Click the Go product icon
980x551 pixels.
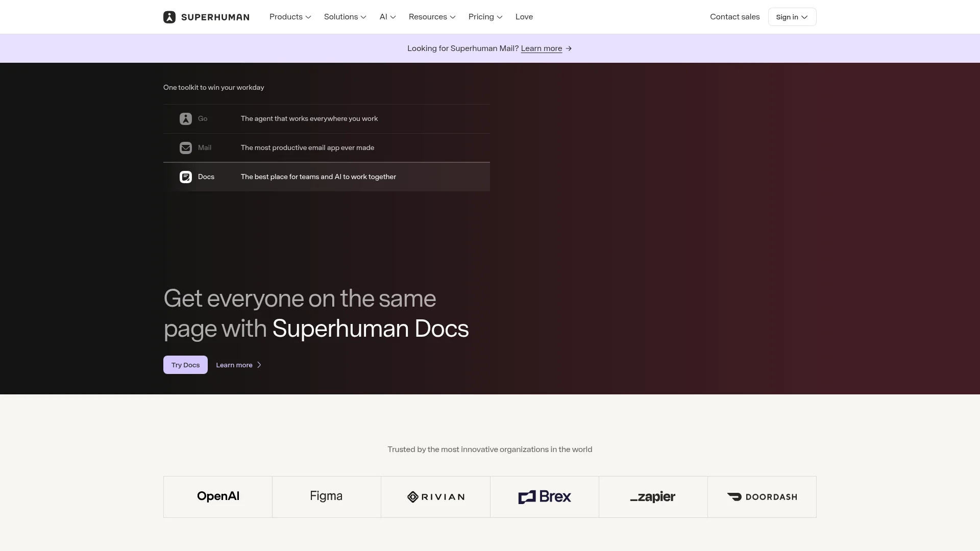[x=186, y=119]
